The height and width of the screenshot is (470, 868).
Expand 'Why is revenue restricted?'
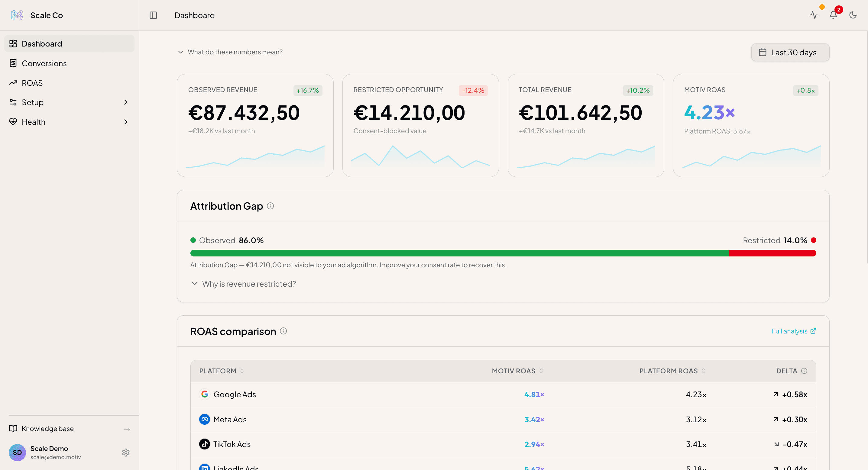(x=243, y=284)
